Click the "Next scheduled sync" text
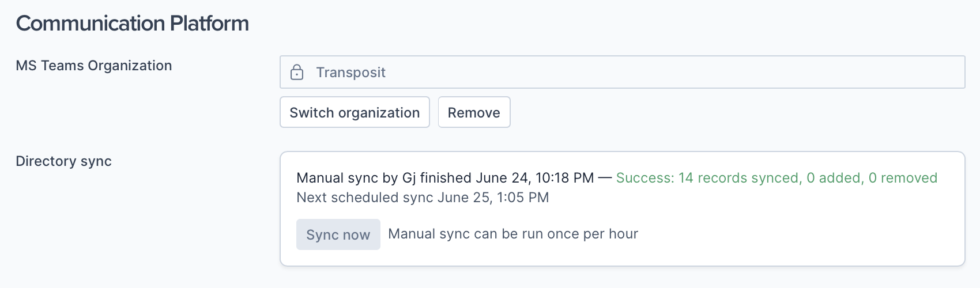980x288 pixels. (364, 198)
